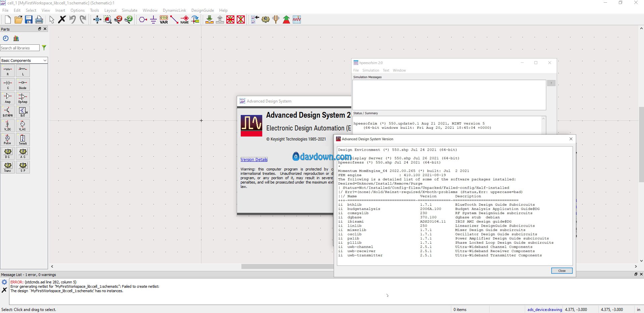Click the Parts panel float icon
This screenshot has height=313, width=644.
pyautogui.click(x=40, y=29)
